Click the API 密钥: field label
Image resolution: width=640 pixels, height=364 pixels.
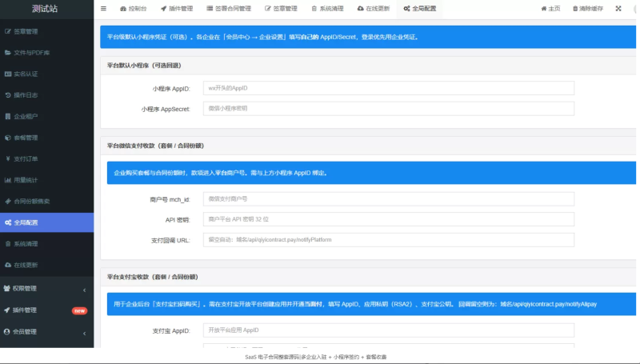point(178,220)
